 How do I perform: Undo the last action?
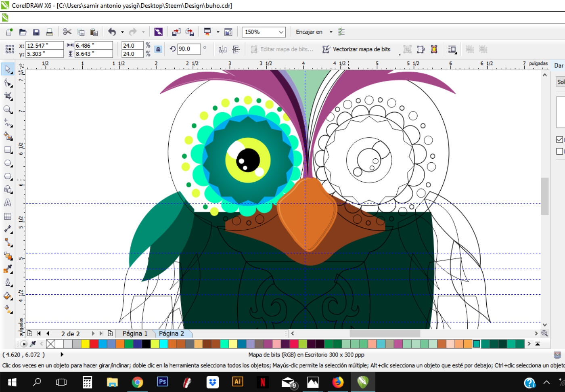pyautogui.click(x=112, y=32)
